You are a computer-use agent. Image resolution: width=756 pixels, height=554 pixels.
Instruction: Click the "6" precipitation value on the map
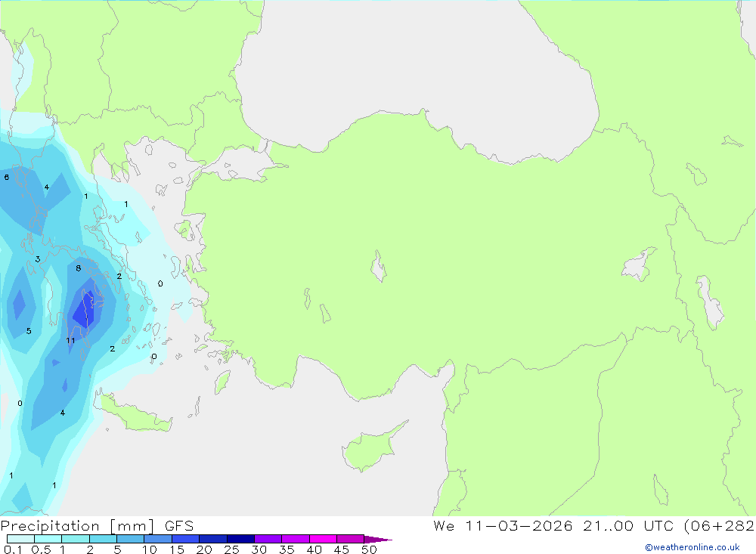6,178
